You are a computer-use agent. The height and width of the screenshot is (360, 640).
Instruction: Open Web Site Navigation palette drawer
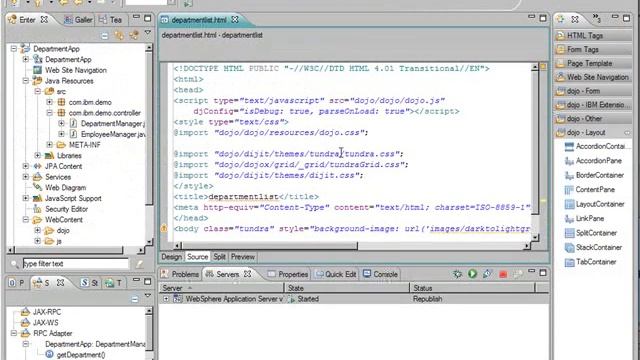coord(593,77)
